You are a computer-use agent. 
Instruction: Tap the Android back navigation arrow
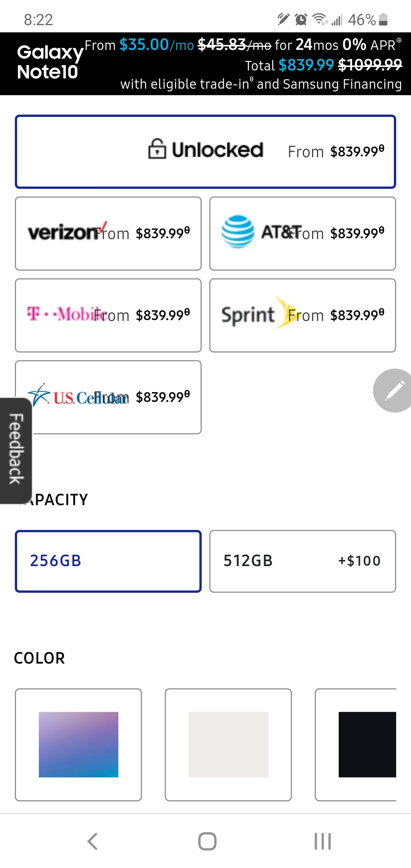(92, 841)
